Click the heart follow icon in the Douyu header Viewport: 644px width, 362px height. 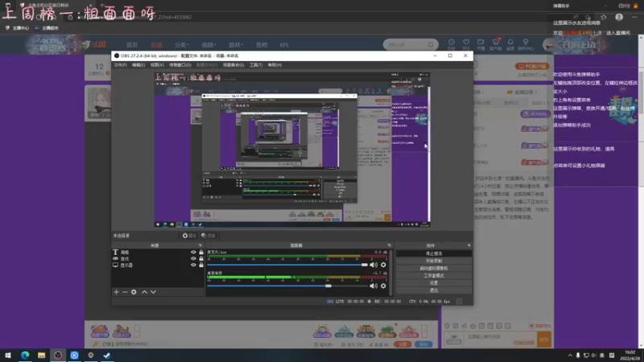click(466, 43)
